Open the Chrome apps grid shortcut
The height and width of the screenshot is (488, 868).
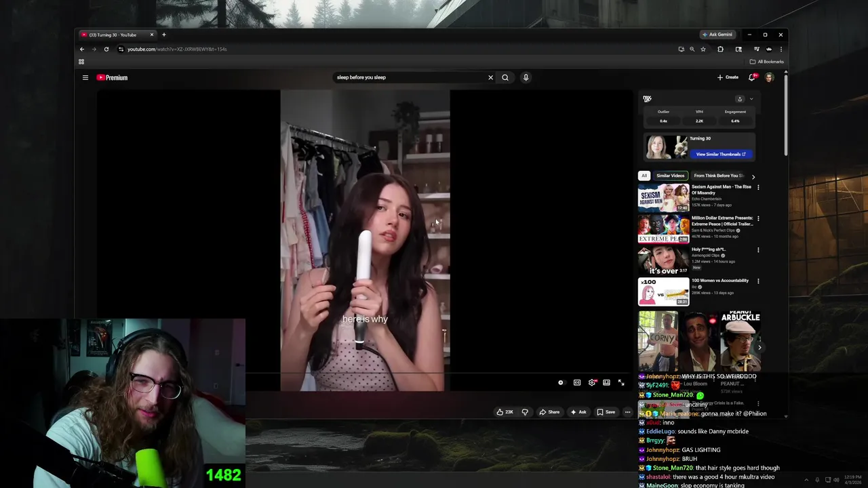pyautogui.click(x=81, y=62)
